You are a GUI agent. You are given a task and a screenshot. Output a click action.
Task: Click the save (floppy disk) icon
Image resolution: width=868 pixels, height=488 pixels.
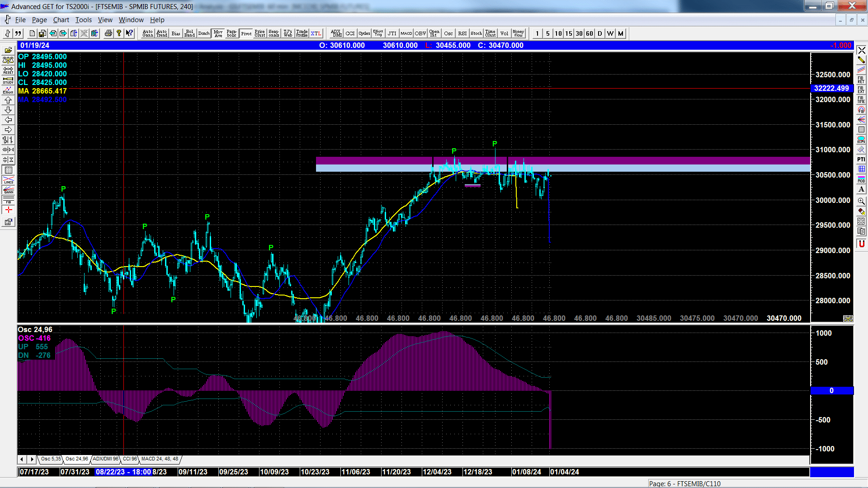pyautogui.click(x=42, y=33)
